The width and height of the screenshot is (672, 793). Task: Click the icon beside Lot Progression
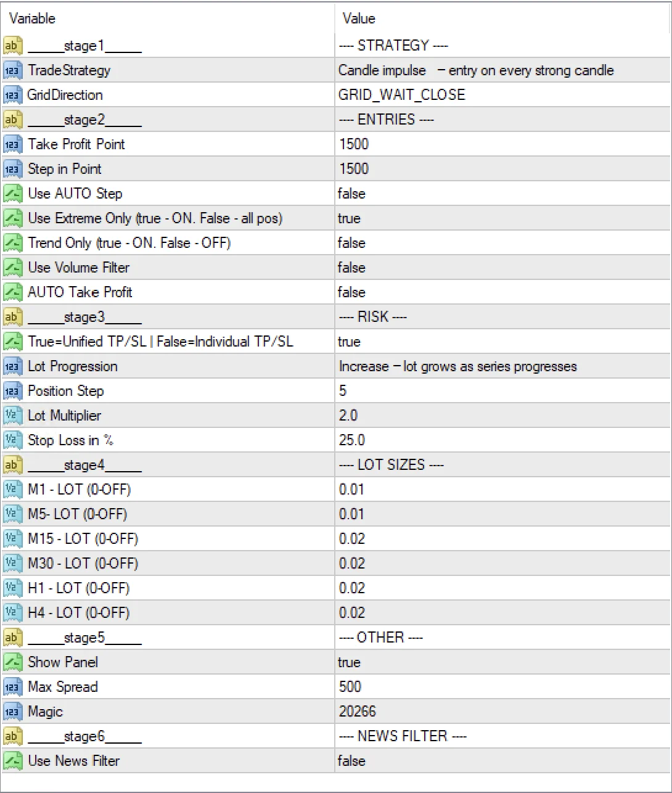click(13, 366)
